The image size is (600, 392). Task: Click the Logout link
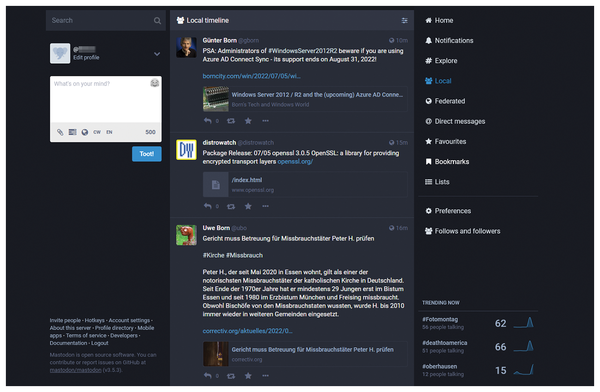pyautogui.click(x=100, y=343)
